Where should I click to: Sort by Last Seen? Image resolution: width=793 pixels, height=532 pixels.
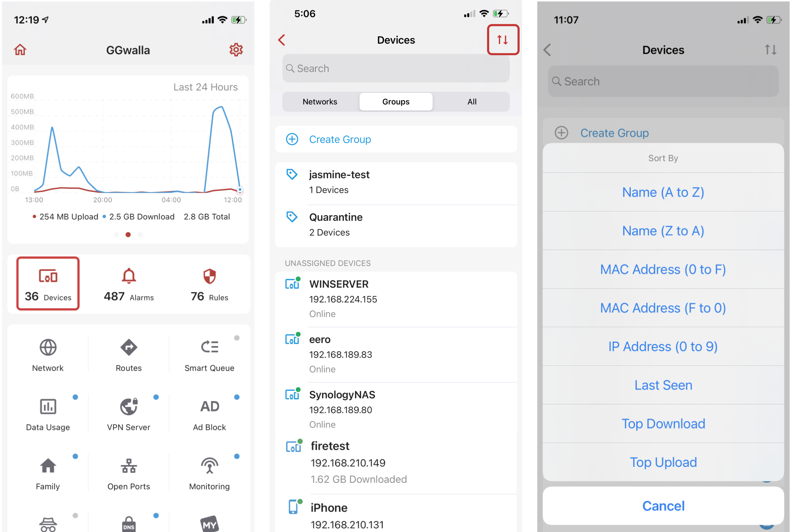pos(663,385)
